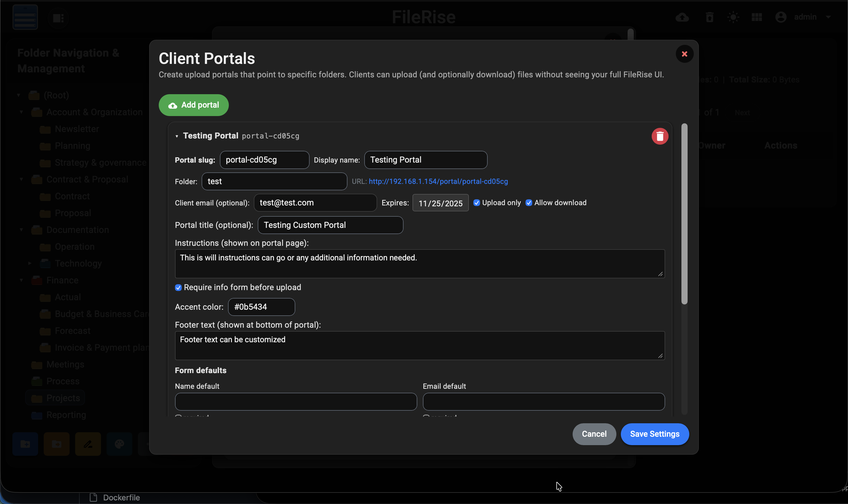Click the sidebar layout toggle icon
Image resolution: width=848 pixels, height=504 pixels.
pos(58,18)
